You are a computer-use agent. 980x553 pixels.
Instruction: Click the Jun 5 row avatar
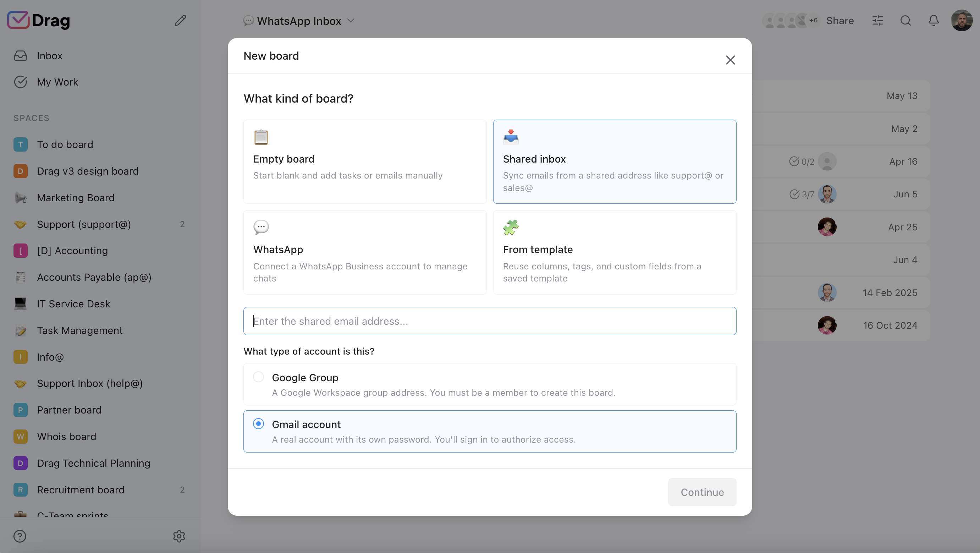[x=827, y=194]
